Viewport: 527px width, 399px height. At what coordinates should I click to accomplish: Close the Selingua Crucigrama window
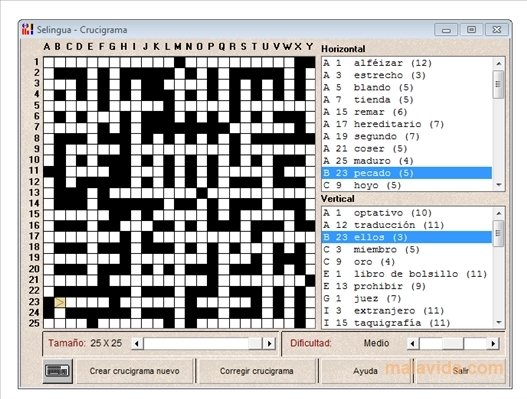click(497, 30)
